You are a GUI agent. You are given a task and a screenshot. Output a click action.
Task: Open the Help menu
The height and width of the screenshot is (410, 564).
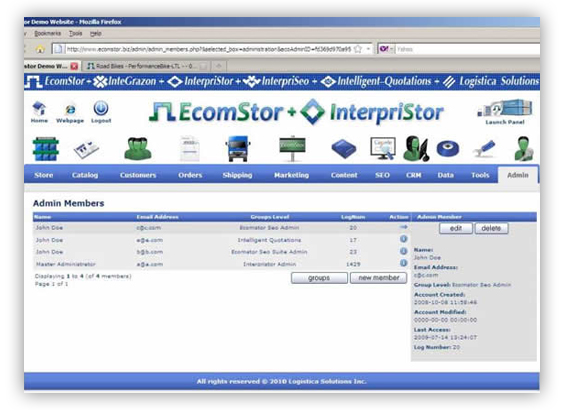[95, 33]
